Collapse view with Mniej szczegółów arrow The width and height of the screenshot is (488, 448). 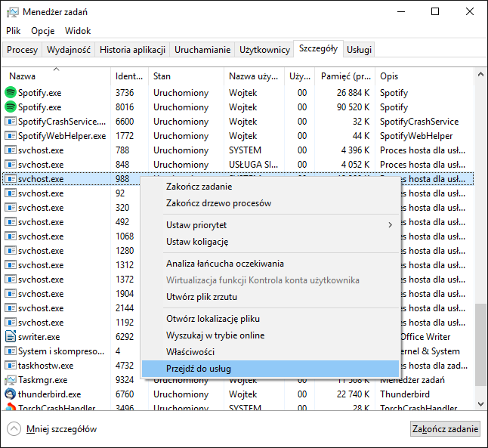[14, 429]
